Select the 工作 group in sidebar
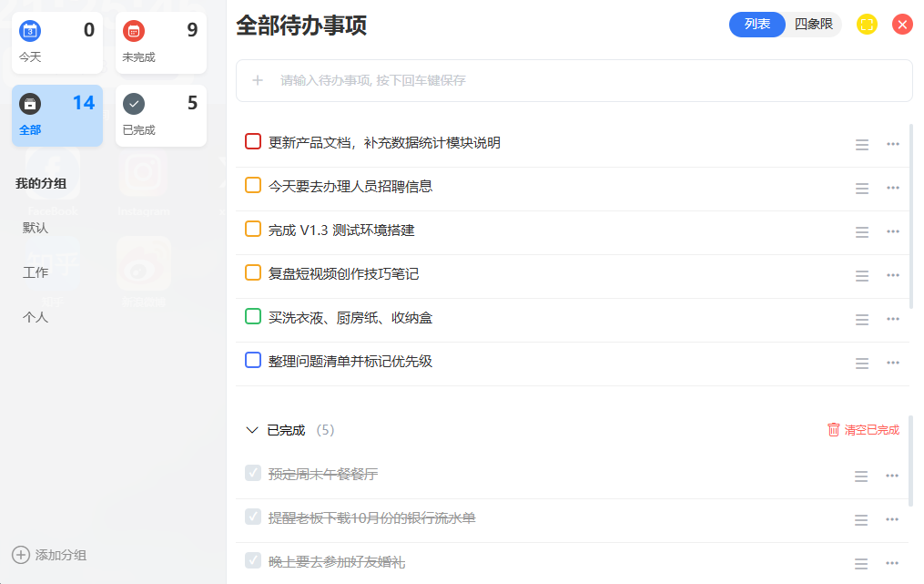This screenshot has width=924, height=584. (x=36, y=272)
